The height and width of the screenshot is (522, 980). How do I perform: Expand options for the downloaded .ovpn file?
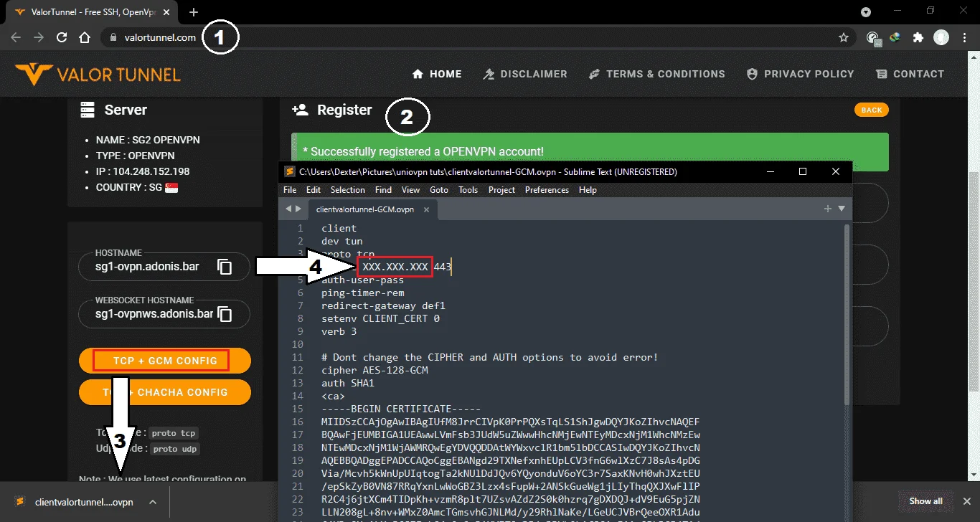pyautogui.click(x=152, y=502)
